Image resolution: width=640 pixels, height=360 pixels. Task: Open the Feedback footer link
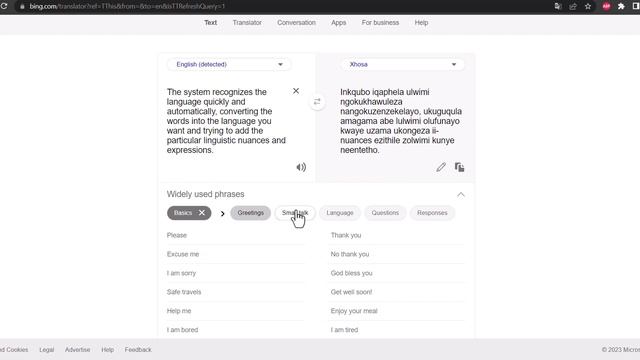click(x=138, y=350)
